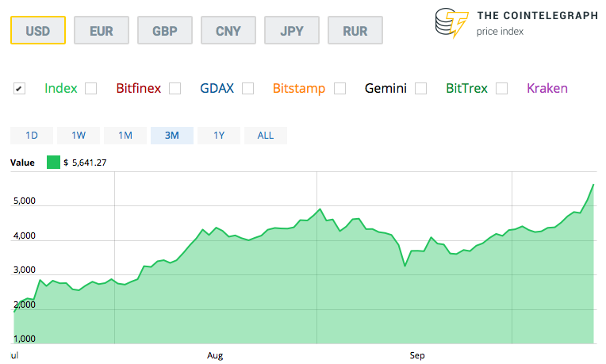Show ALL price history
The width and height of the screenshot is (606, 364).
[266, 136]
